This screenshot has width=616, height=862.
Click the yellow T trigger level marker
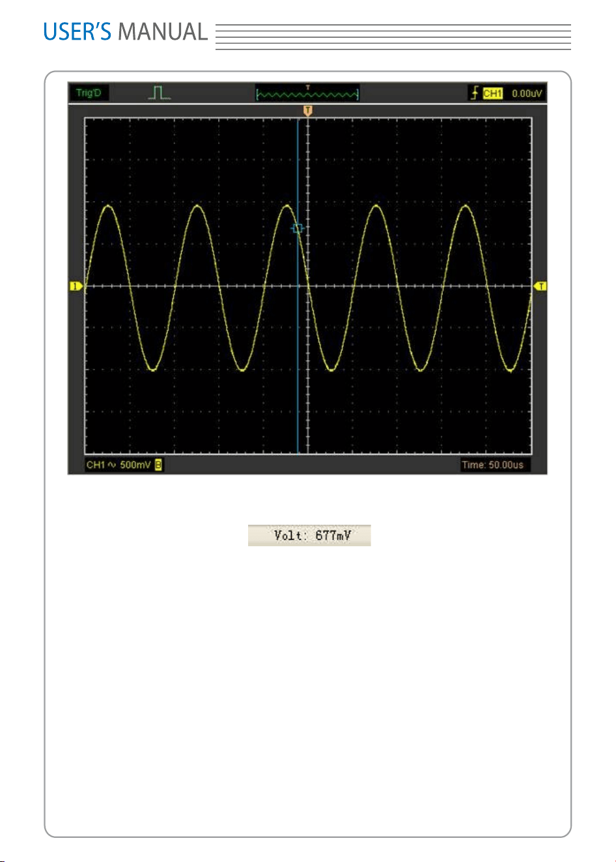(x=540, y=286)
